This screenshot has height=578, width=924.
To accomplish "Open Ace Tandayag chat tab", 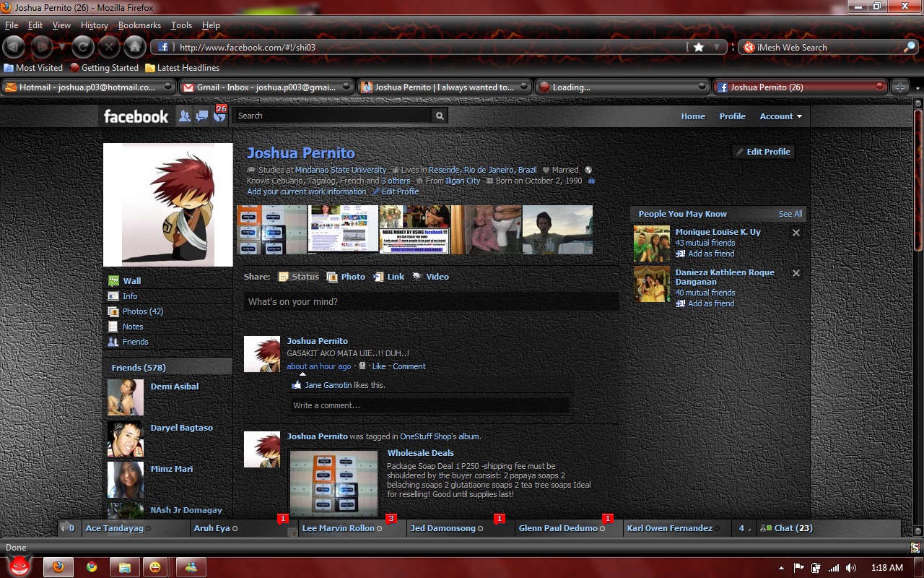I will tap(136, 528).
